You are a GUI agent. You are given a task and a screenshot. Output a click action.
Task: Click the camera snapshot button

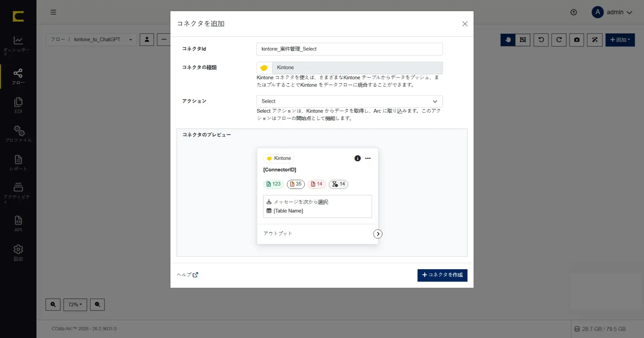coord(577,40)
